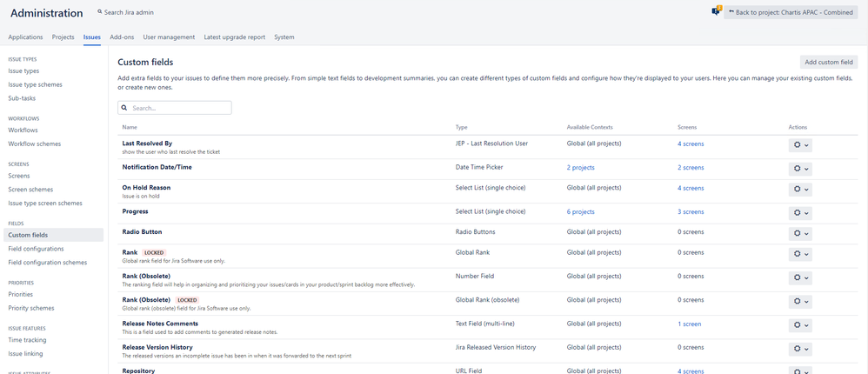The width and height of the screenshot is (868, 374).
Task: Open the Add-ons tab
Action: coord(122,37)
